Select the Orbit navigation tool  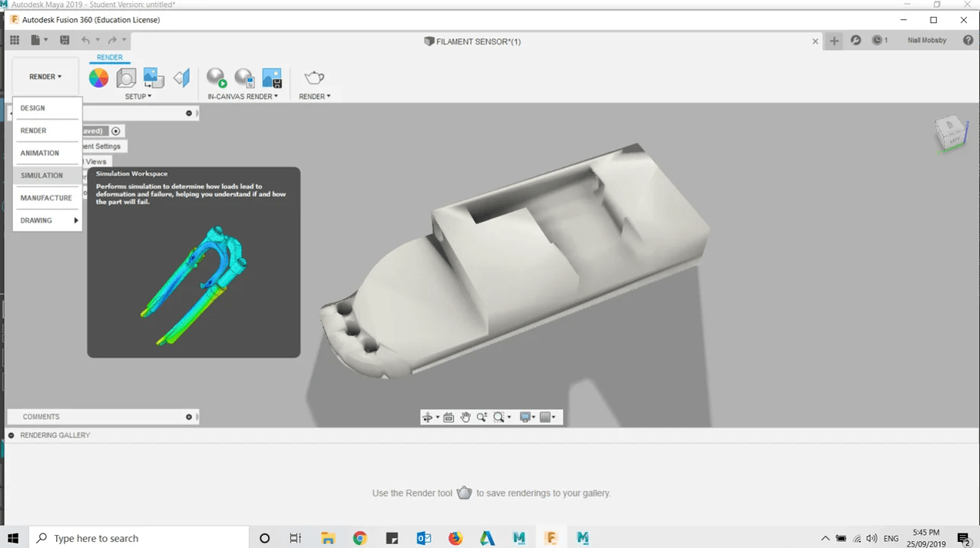(x=428, y=418)
